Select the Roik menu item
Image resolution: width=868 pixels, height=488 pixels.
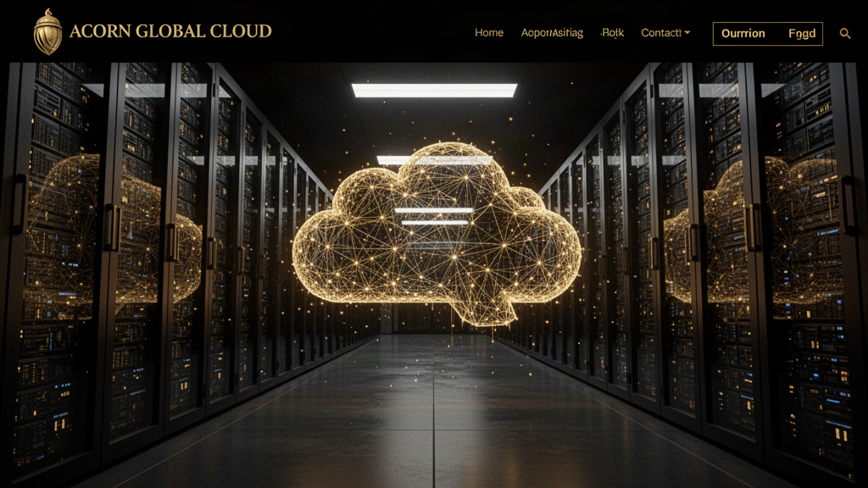[x=612, y=33]
